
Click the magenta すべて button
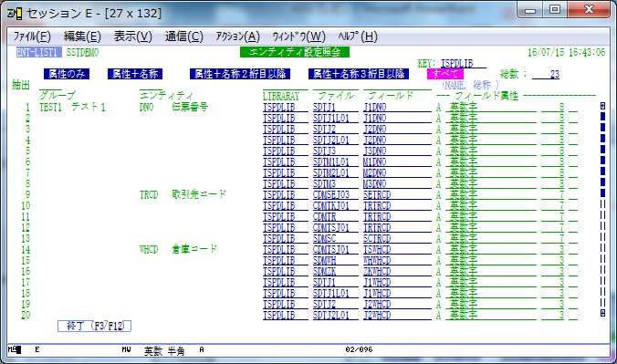coord(445,74)
